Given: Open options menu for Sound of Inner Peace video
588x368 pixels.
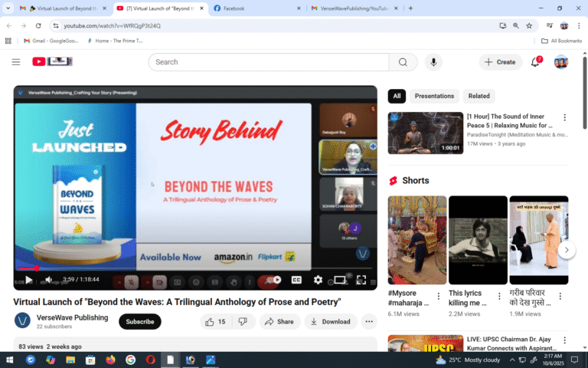Looking at the screenshot, I should point(565,118).
